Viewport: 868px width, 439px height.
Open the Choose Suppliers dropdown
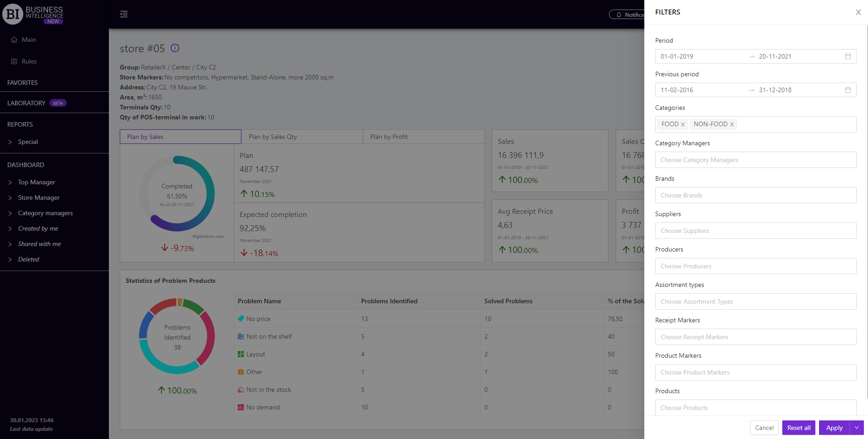click(755, 231)
